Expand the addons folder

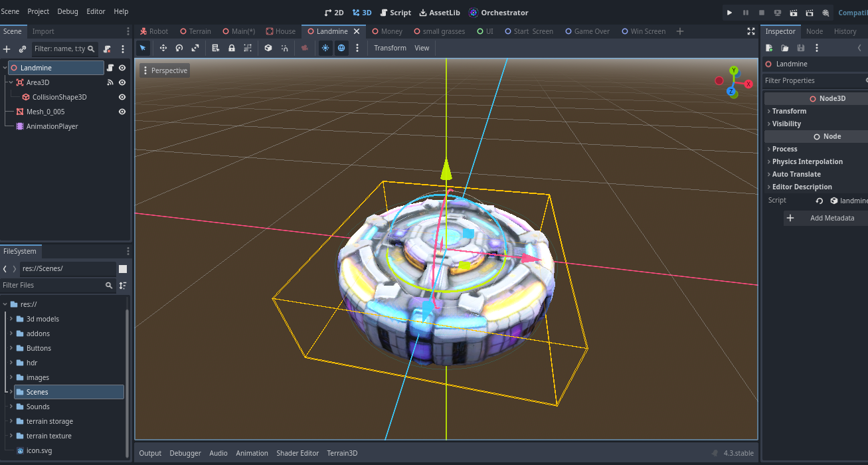[x=11, y=333]
